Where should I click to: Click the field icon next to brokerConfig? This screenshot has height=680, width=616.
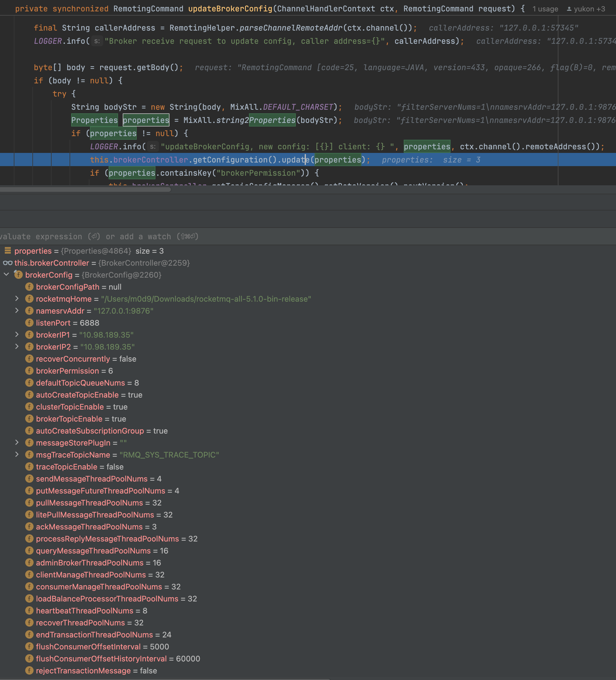click(18, 275)
